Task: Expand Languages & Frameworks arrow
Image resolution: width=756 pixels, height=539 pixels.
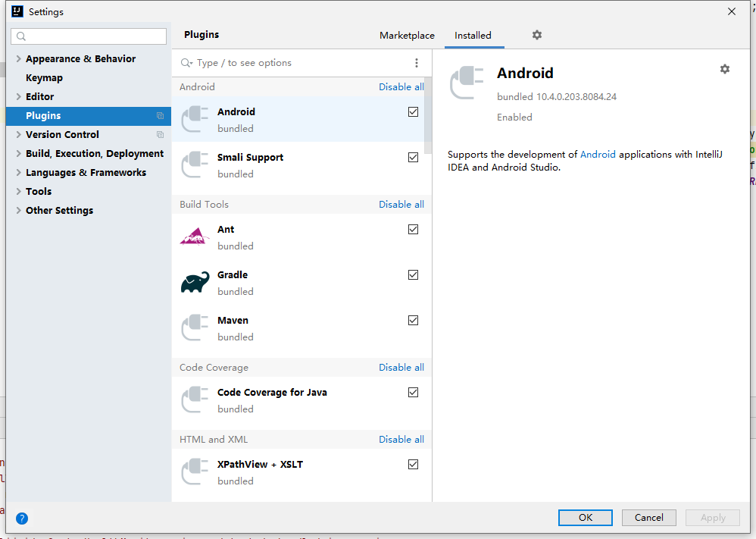Action: pos(18,172)
